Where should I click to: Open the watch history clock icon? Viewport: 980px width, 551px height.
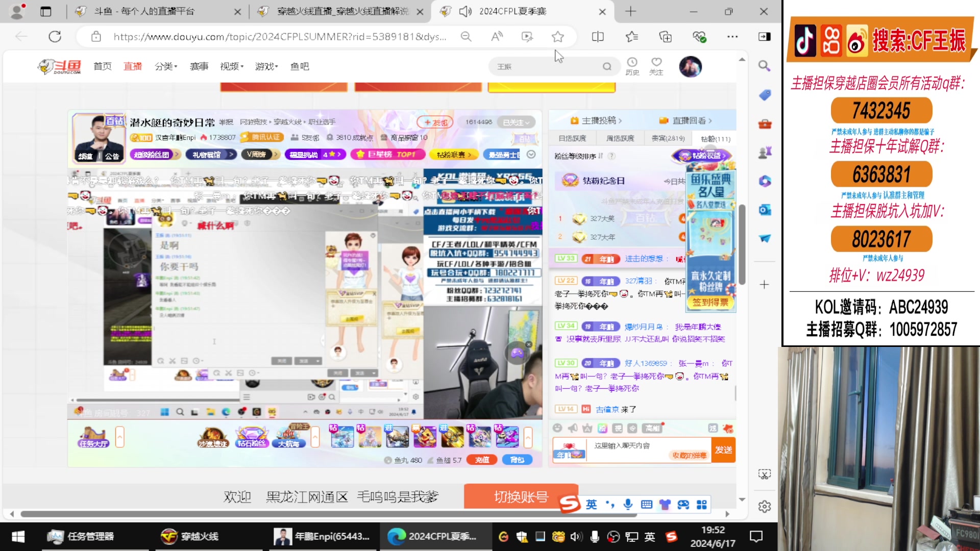[x=632, y=66]
